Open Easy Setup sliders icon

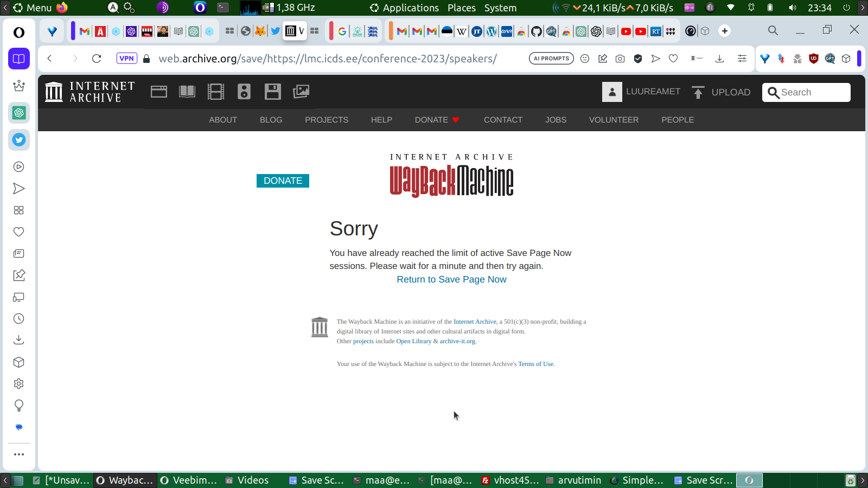point(742,59)
